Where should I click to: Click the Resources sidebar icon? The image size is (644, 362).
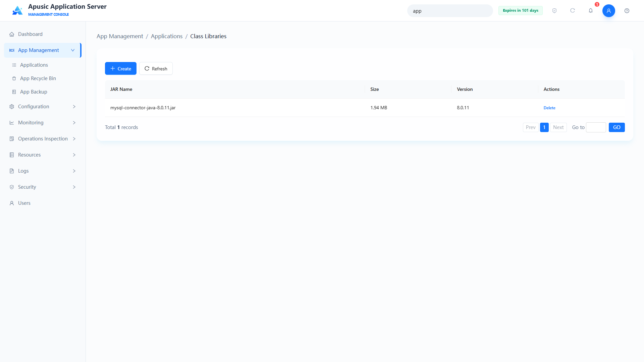coord(12,155)
